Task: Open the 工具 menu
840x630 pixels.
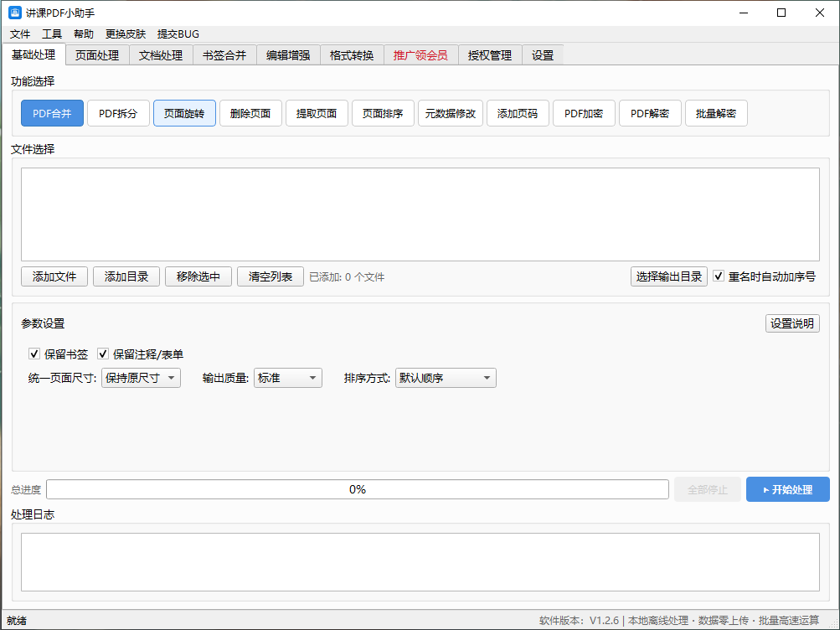Action: coord(52,34)
